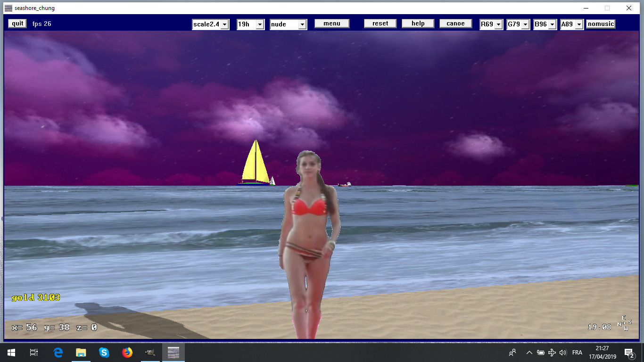This screenshot has width=644, height=362.
Task: Click the seashore_chung taskbar icon
Action: (x=173, y=353)
